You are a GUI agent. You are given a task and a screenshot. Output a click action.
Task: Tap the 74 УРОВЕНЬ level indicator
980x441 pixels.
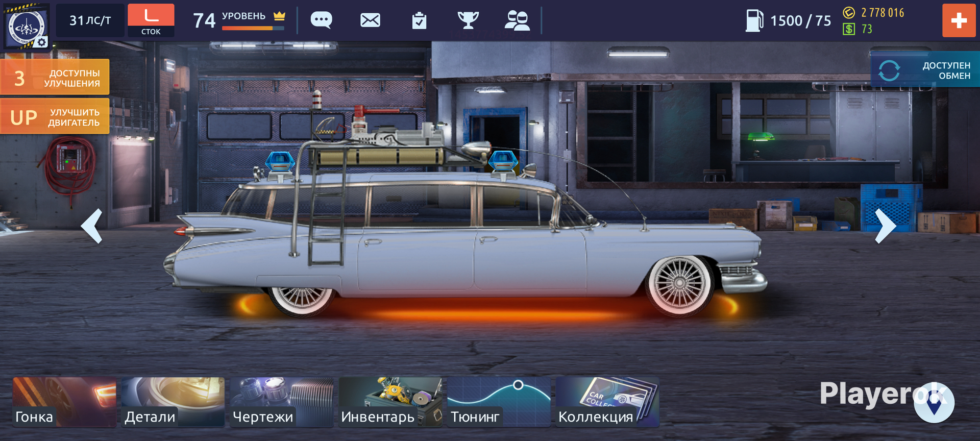[x=239, y=20]
